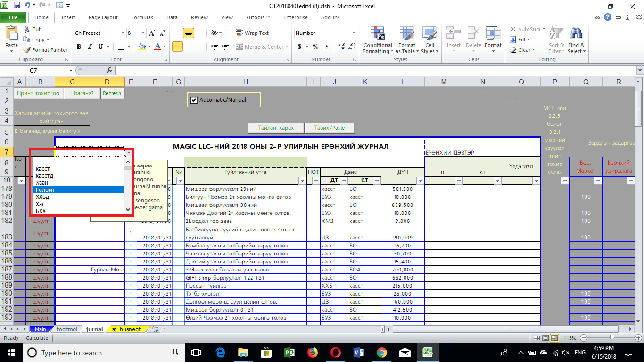Enable italic text formatting

(90, 47)
